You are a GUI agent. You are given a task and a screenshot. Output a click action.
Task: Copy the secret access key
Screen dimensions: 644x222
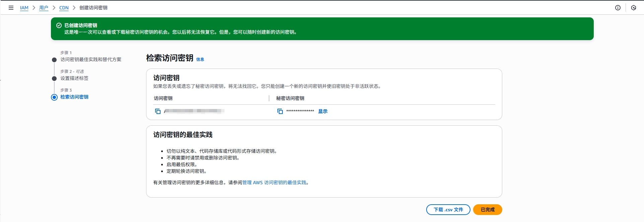tap(280, 111)
